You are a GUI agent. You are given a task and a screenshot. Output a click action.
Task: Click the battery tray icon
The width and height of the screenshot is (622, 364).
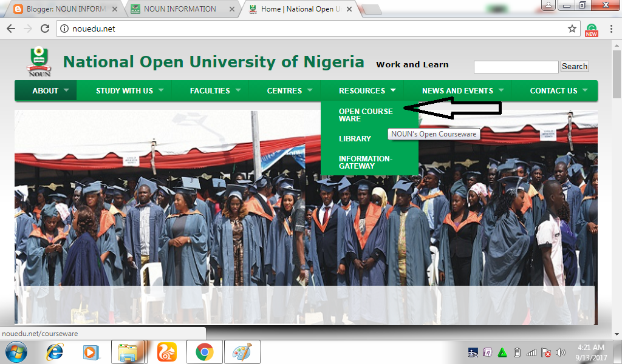click(x=517, y=352)
